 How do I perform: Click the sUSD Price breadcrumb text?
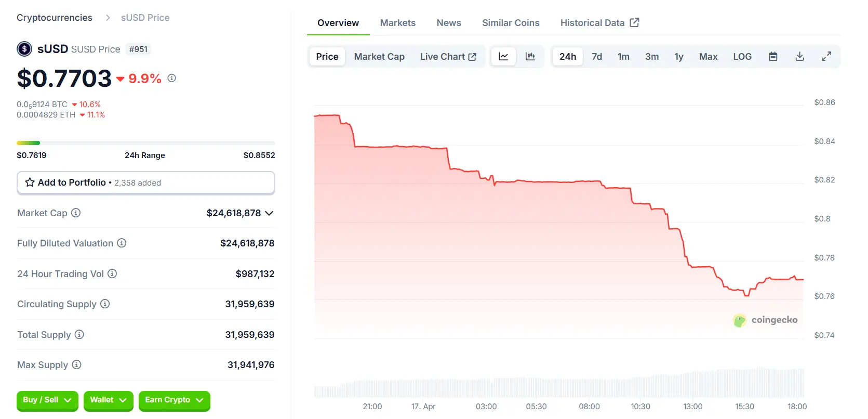pyautogui.click(x=145, y=18)
